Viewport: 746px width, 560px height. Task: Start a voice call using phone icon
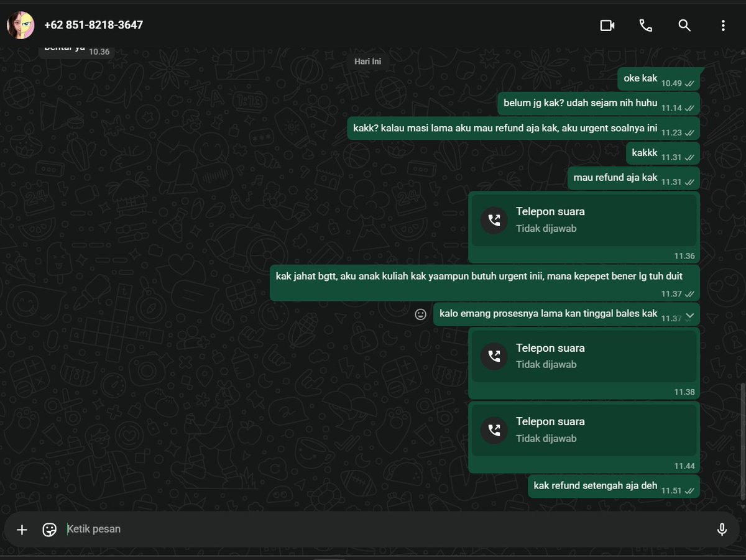point(645,25)
